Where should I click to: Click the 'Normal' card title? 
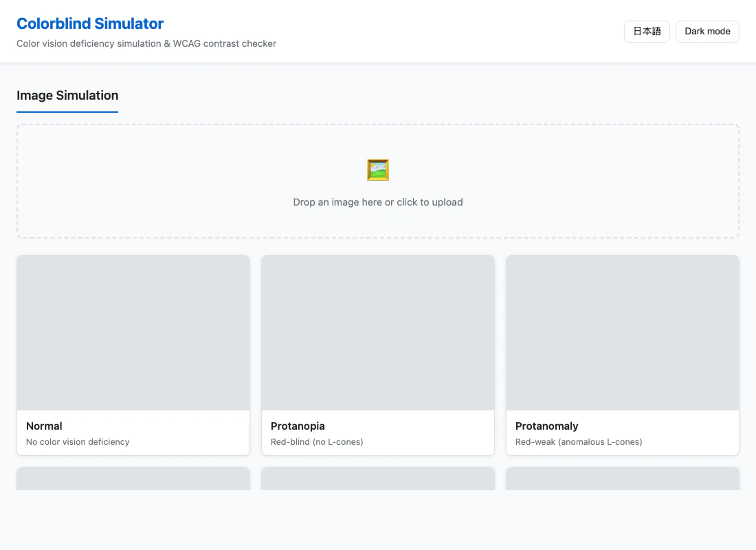(45, 426)
